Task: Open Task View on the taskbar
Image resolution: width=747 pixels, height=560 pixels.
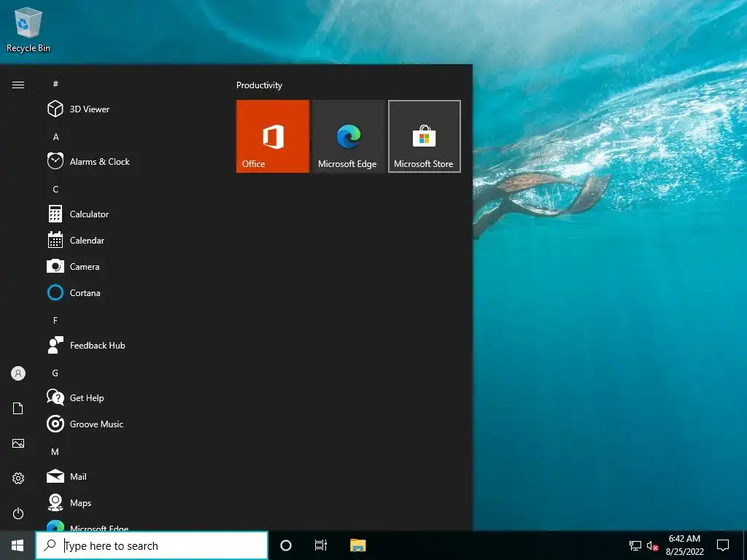Action: (321, 545)
